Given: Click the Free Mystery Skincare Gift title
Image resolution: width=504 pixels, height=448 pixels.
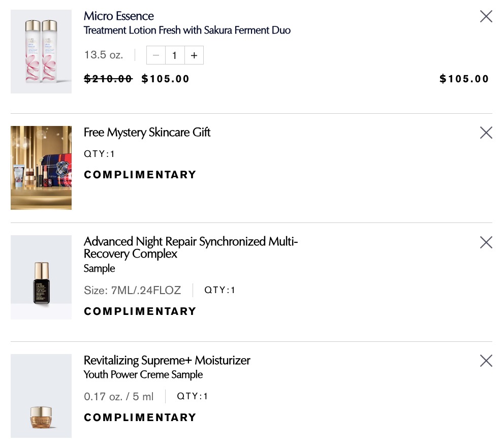Looking at the screenshot, I should point(147,133).
